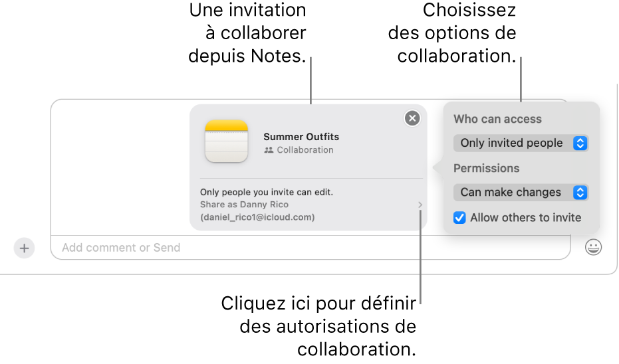Screen dimensions: 619x364
Task: Uncheck the "Allow others to invite" checkbox
Action: click(459, 217)
